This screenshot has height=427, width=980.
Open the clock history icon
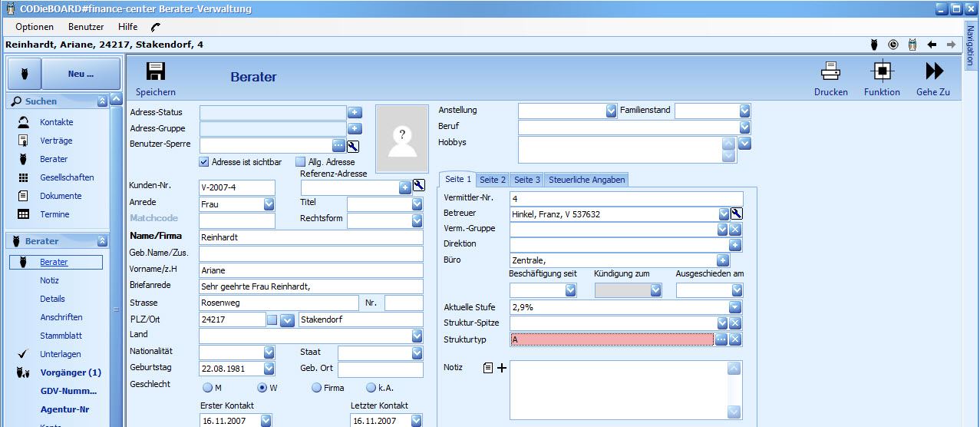pyautogui.click(x=893, y=45)
